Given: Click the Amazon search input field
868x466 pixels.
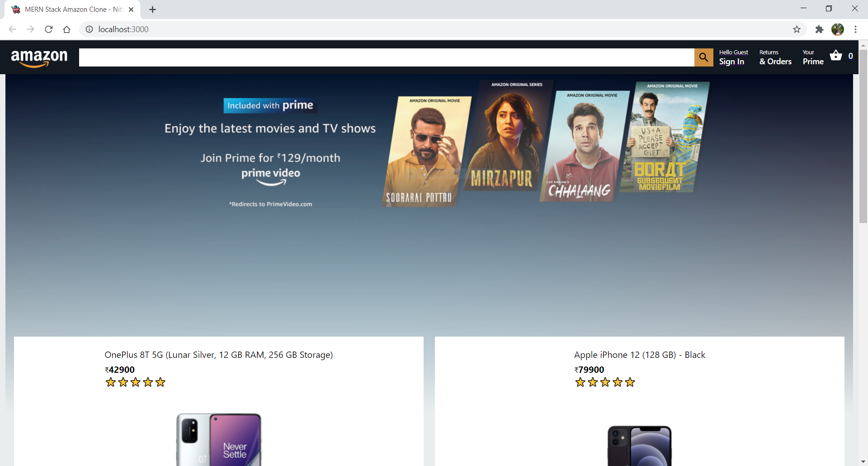Looking at the screenshot, I should pyautogui.click(x=387, y=57).
